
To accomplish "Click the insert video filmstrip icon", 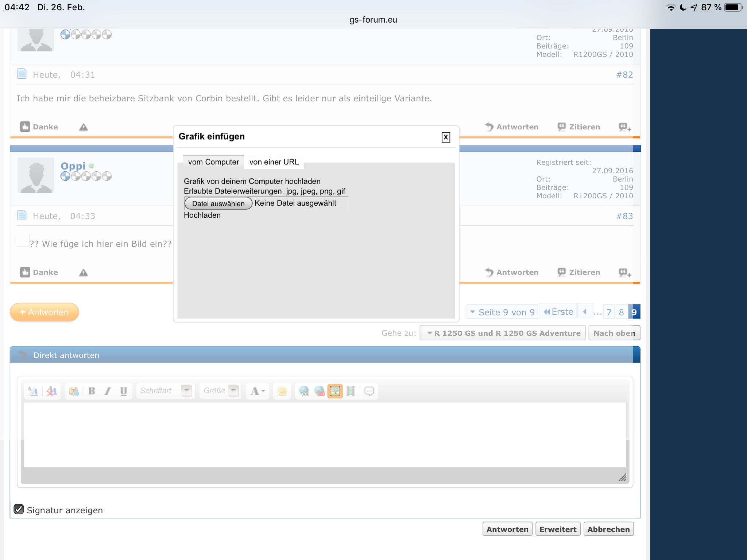I will click(x=351, y=391).
